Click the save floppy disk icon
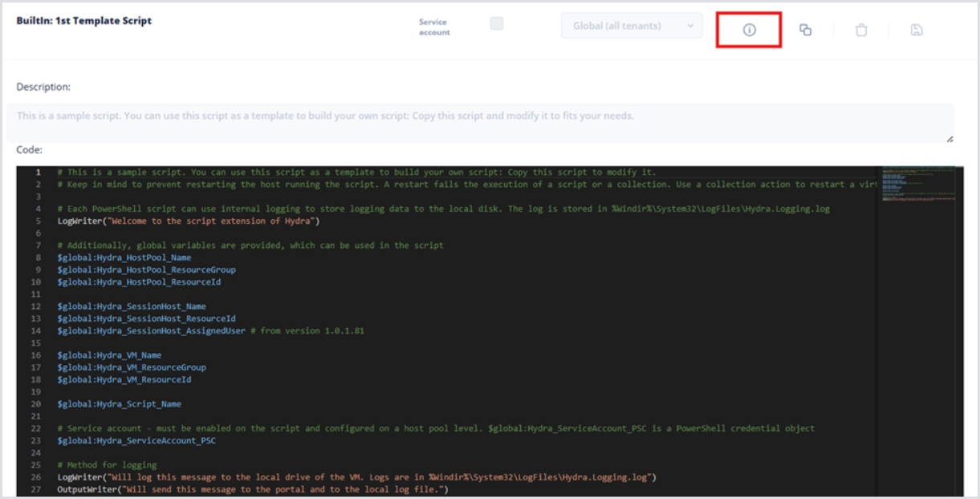The image size is (980, 499). (x=917, y=30)
